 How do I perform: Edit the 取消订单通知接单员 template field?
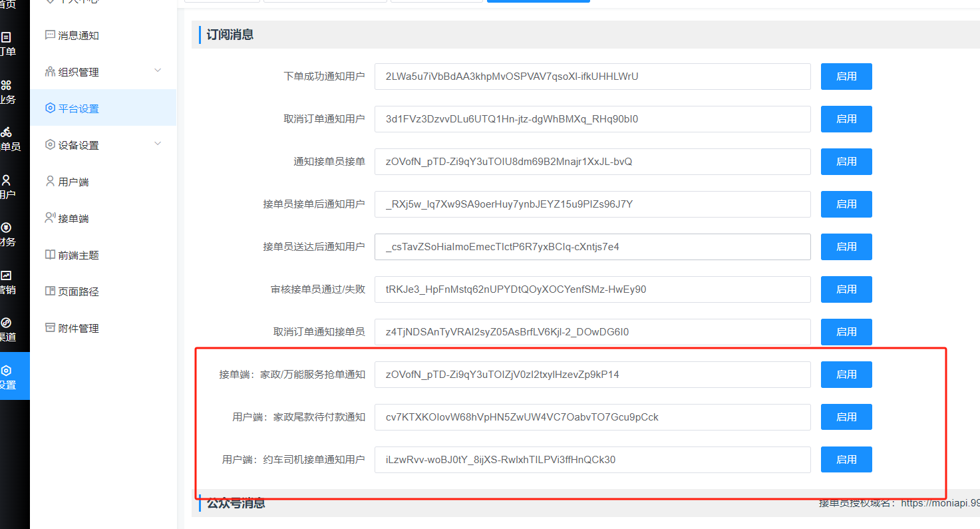pyautogui.click(x=593, y=332)
